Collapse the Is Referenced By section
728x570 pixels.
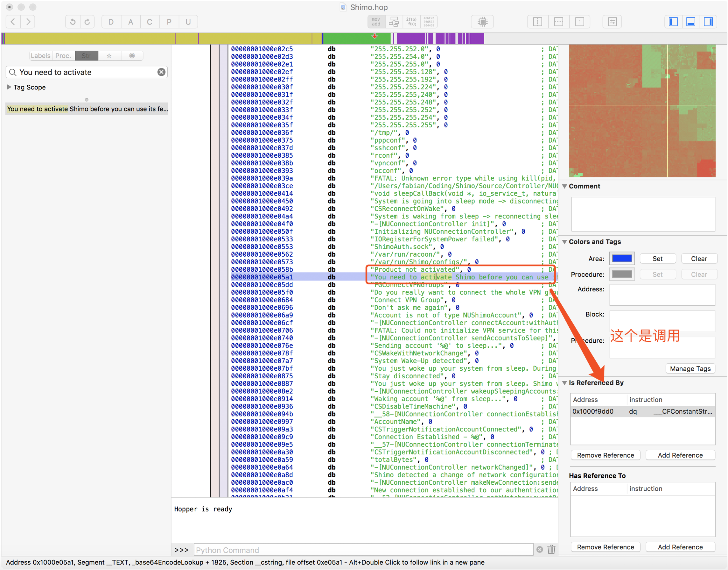point(565,383)
